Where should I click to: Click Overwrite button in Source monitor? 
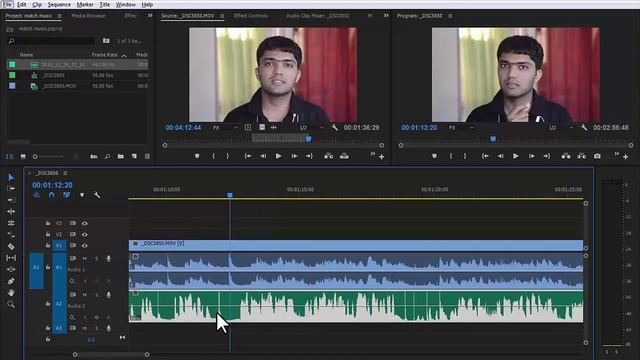(344, 156)
